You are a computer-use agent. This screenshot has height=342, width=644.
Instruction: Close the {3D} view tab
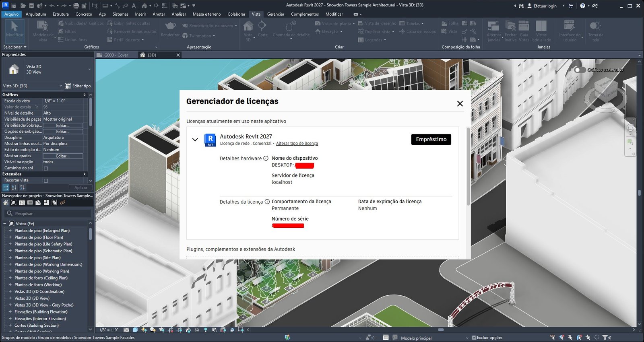tap(178, 55)
